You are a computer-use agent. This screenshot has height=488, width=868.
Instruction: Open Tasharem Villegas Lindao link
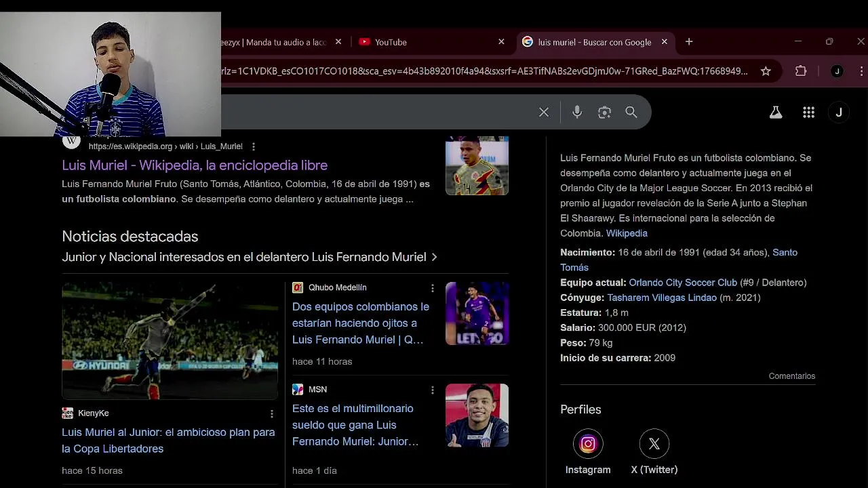662,298
